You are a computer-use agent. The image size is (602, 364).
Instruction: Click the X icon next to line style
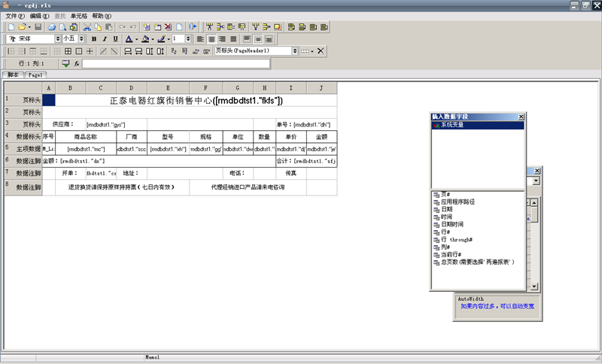point(321,50)
